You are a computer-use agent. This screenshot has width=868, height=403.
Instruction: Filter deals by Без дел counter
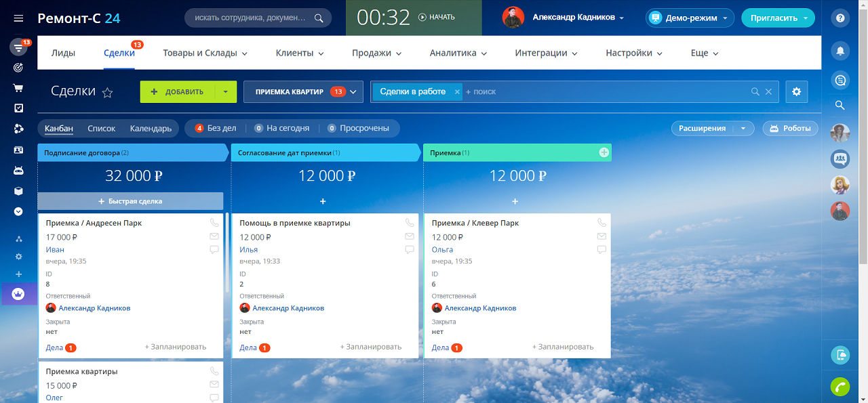click(216, 128)
